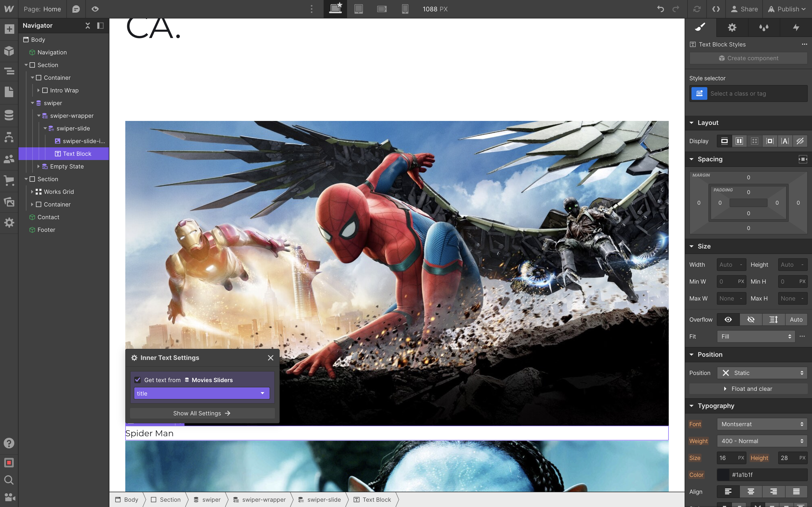Click the Show All Settings button

tap(202, 413)
